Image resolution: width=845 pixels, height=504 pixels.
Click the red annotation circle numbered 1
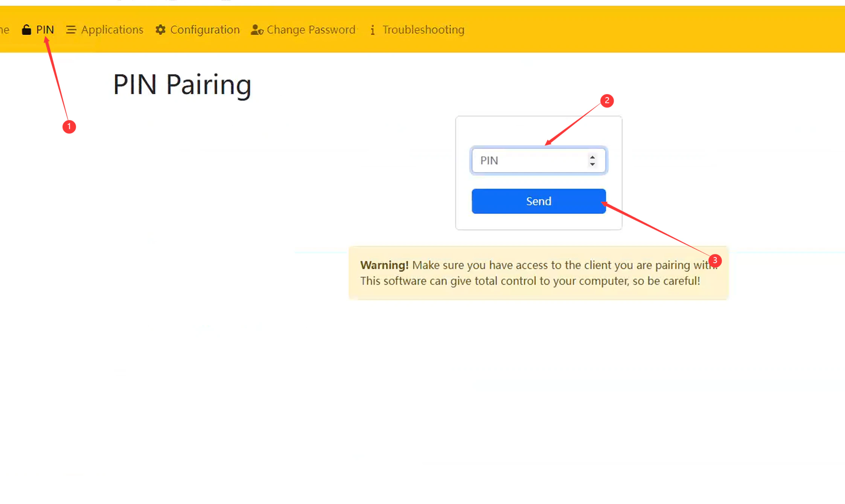click(69, 126)
